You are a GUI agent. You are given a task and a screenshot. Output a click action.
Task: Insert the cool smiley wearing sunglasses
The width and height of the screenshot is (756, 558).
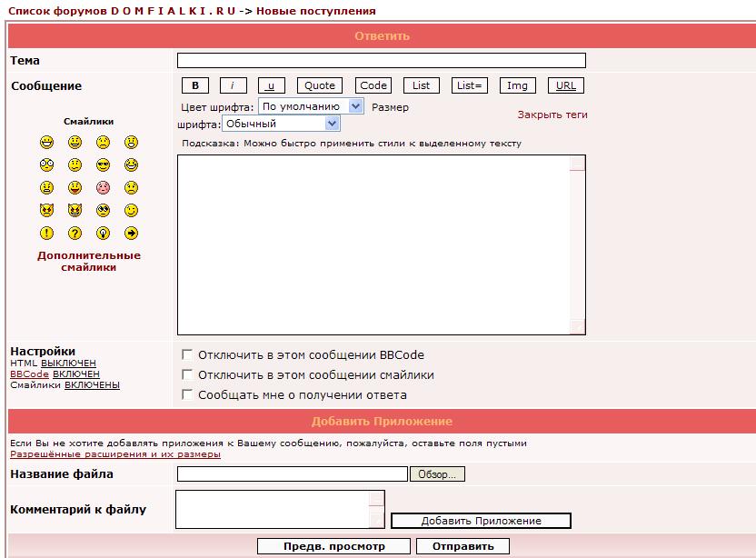(103, 164)
